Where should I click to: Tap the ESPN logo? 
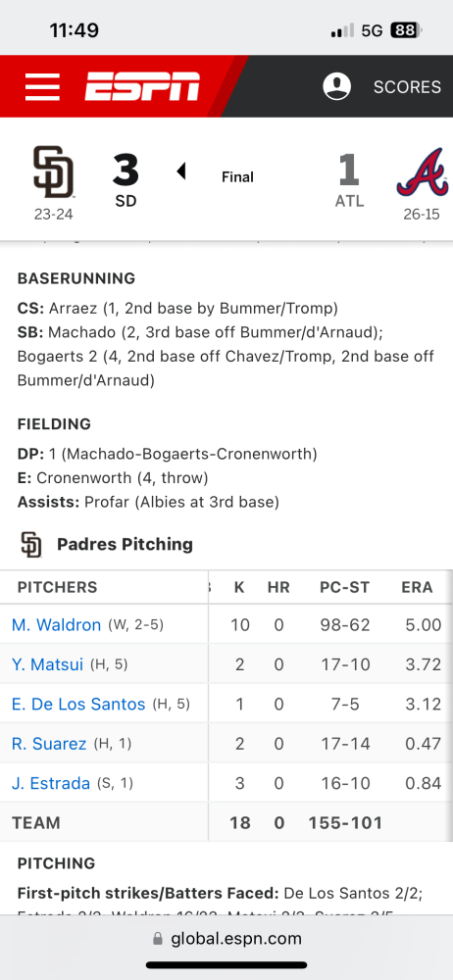(142, 87)
